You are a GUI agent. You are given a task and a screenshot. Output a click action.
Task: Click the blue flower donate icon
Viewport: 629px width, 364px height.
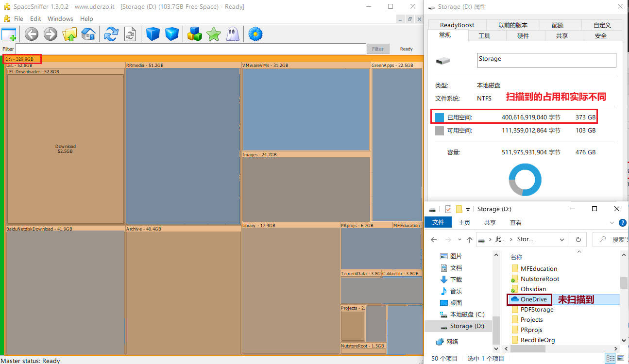255,34
